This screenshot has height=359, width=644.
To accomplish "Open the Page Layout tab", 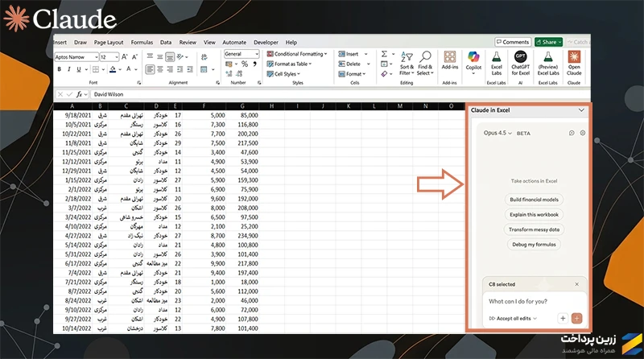I will [x=109, y=43].
